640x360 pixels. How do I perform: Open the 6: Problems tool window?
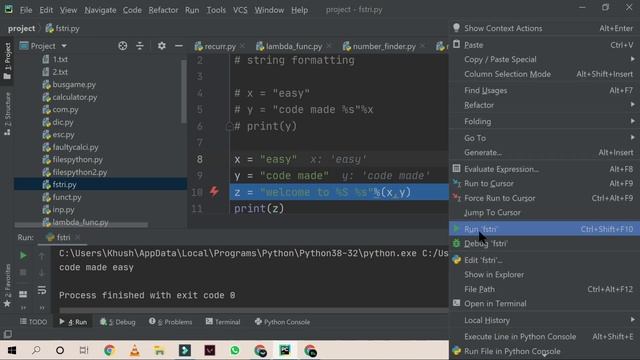pyautogui.click(x=170, y=322)
